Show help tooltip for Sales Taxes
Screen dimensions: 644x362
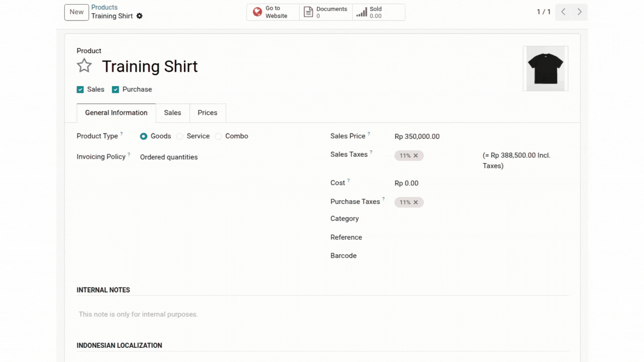point(371,152)
